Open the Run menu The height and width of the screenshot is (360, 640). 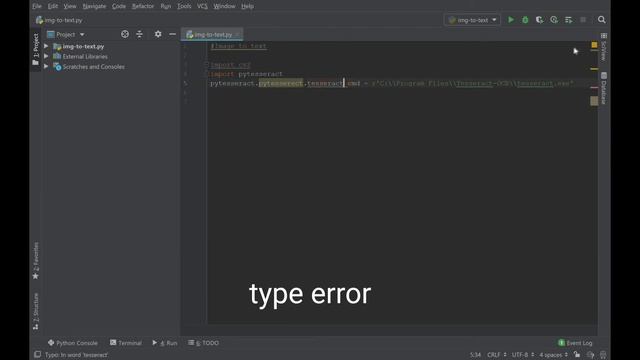point(166,6)
